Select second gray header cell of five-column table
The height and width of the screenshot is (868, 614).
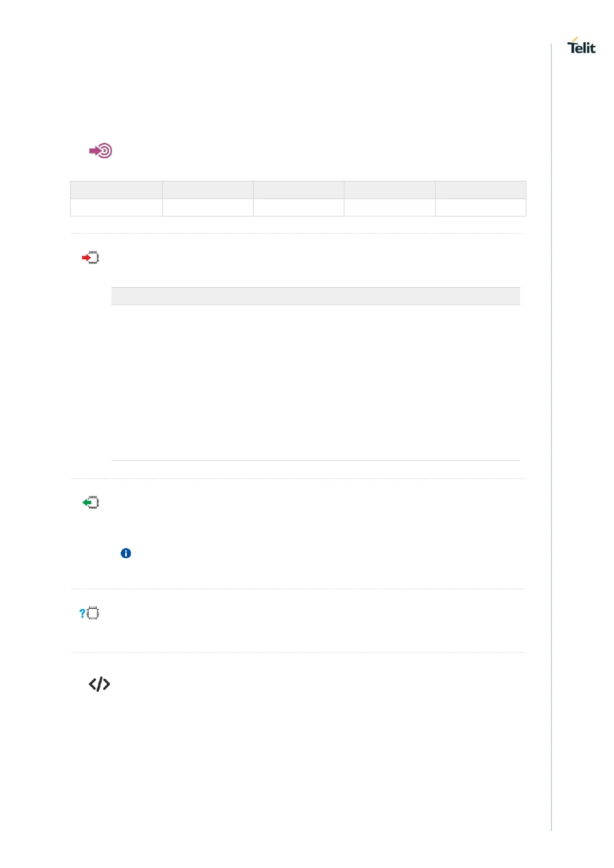tap(208, 190)
